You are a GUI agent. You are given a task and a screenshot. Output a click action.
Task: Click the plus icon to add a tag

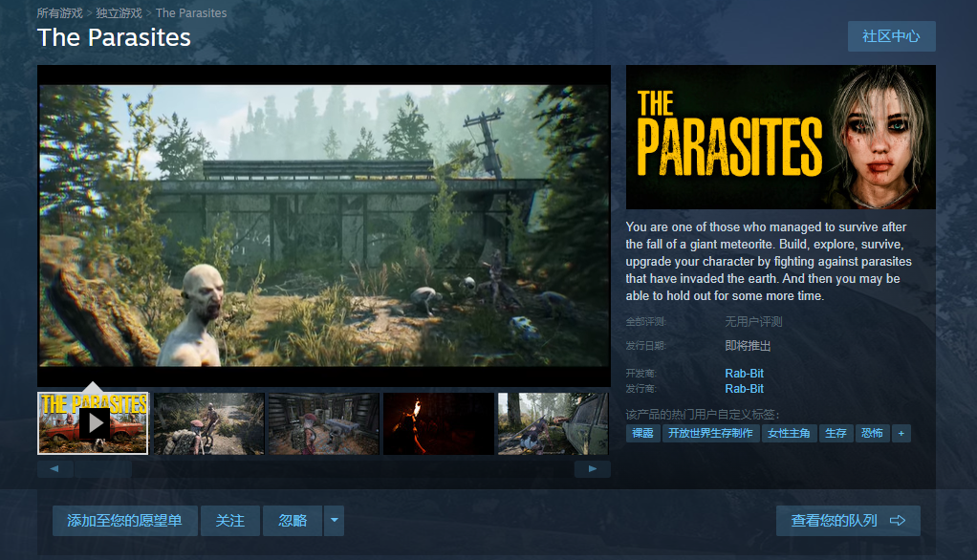(x=901, y=433)
